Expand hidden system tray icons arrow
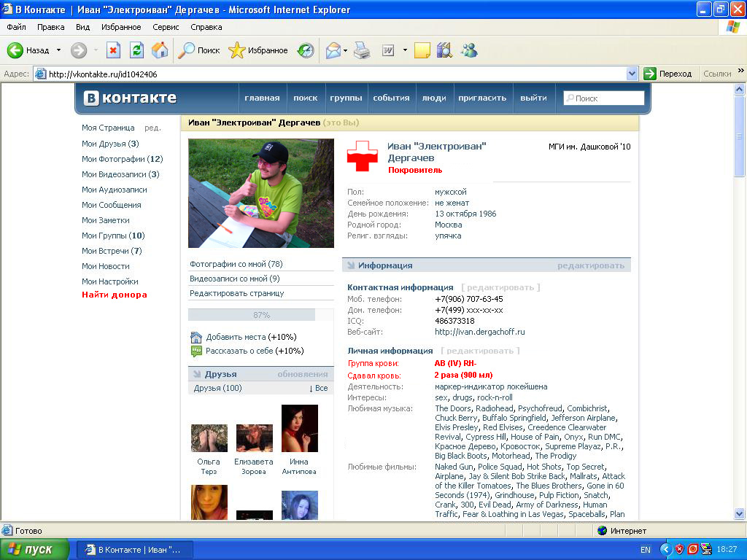The image size is (747, 560). click(x=665, y=549)
